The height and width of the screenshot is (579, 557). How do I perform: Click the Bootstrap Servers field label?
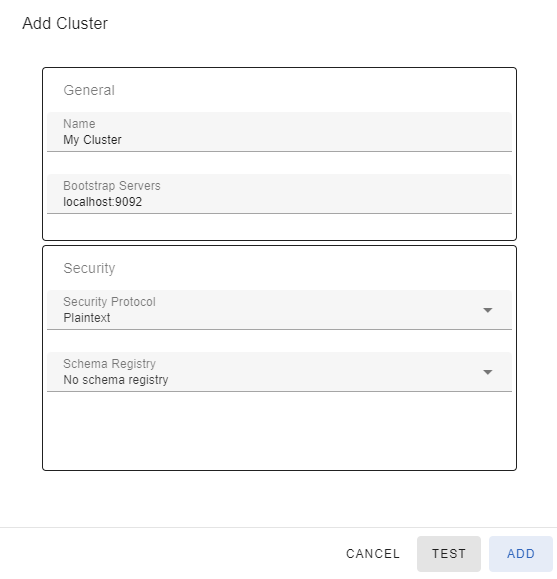point(112,186)
